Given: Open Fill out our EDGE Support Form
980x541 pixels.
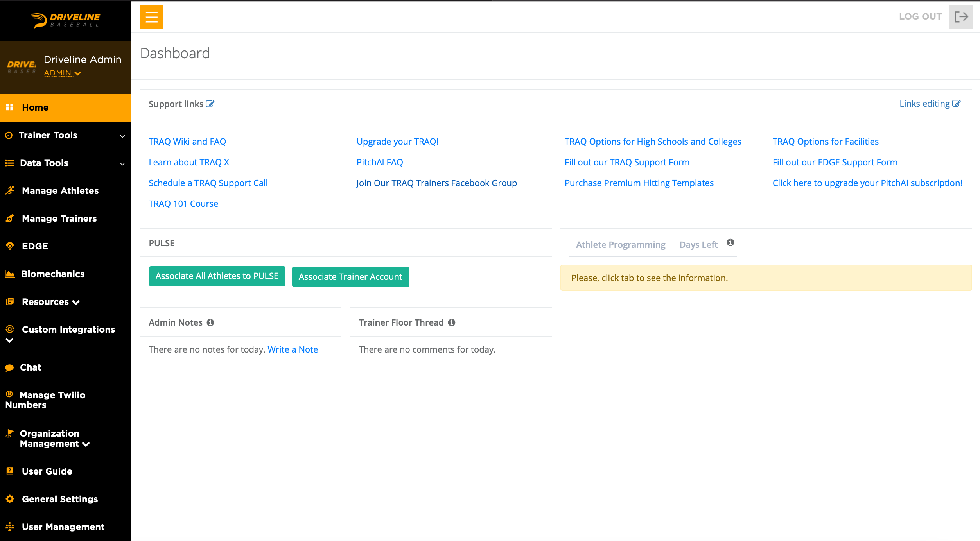Looking at the screenshot, I should 835,162.
